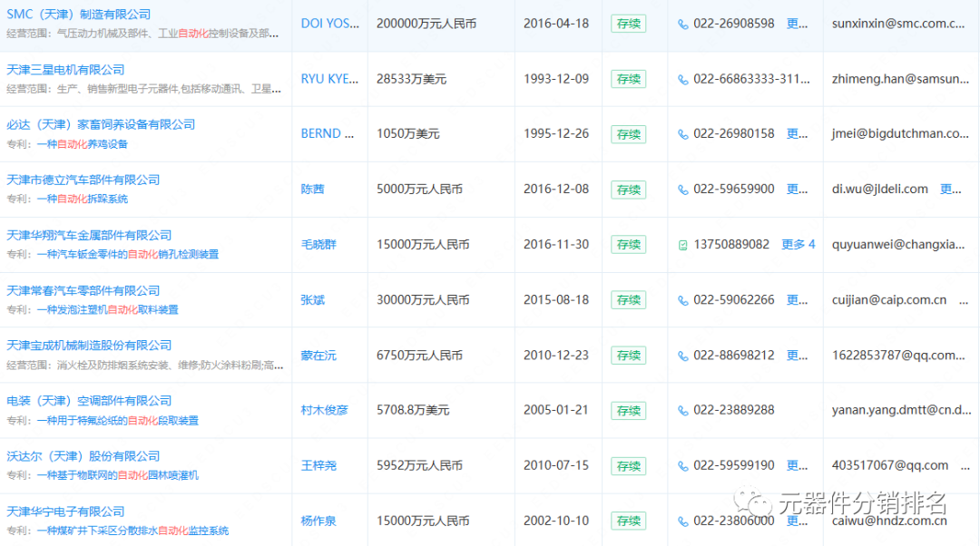The height and width of the screenshot is (546, 980).
Task: Open legal representative 毛晓群 profile
Action: tap(318, 244)
